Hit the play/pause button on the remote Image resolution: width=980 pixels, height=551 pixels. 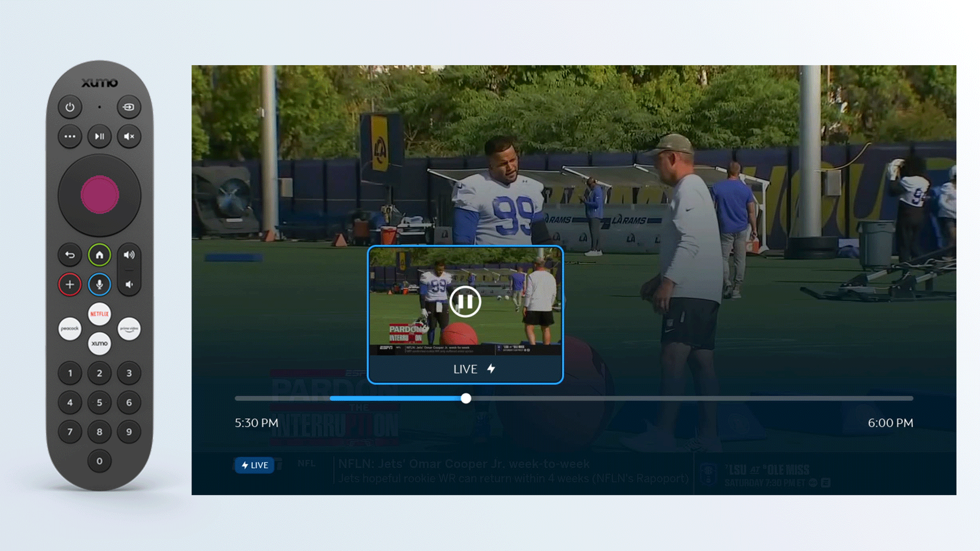99,137
